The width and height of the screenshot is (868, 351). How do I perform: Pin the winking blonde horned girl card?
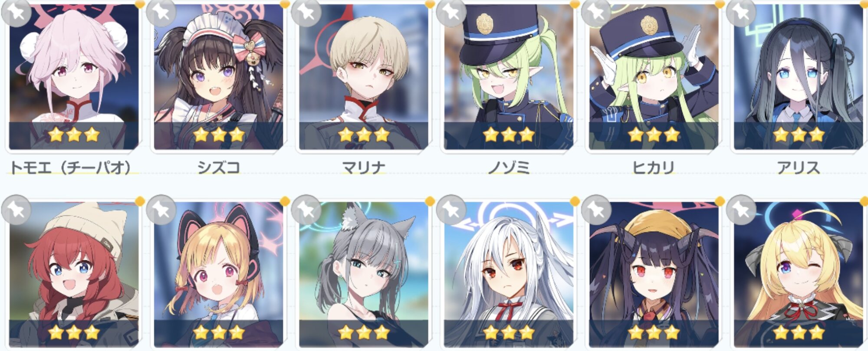[741, 210]
